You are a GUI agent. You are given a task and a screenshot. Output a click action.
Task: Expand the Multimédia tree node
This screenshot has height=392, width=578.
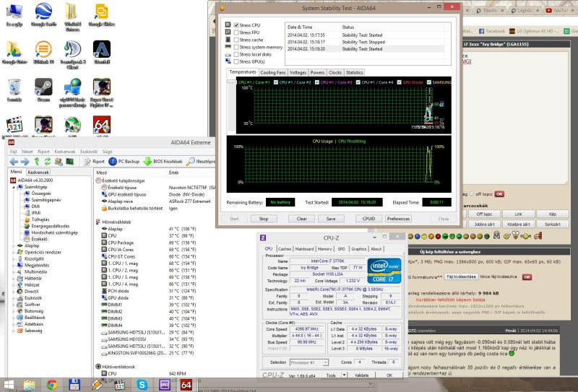(14, 272)
